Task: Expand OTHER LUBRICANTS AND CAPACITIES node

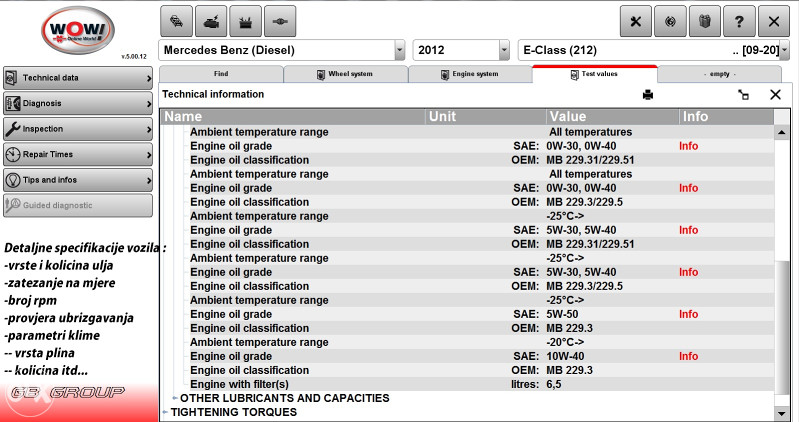Action: click(x=175, y=398)
